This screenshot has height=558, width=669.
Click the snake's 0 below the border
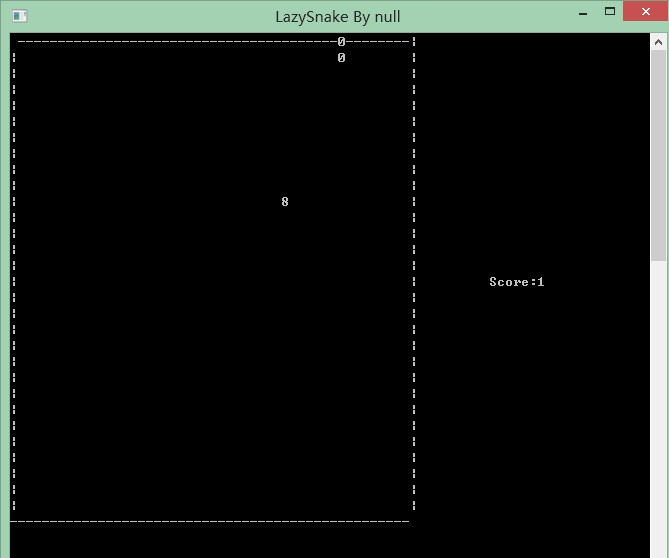point(341,58)
